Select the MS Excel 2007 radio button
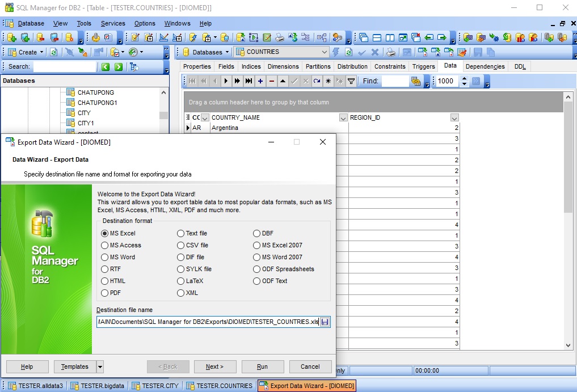Screen dimensions: 577x392 coord(256,245)
